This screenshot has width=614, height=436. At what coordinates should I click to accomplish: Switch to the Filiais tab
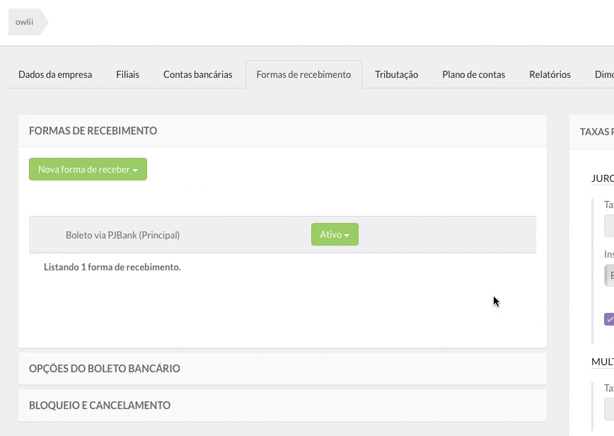(x=128, y=74)
